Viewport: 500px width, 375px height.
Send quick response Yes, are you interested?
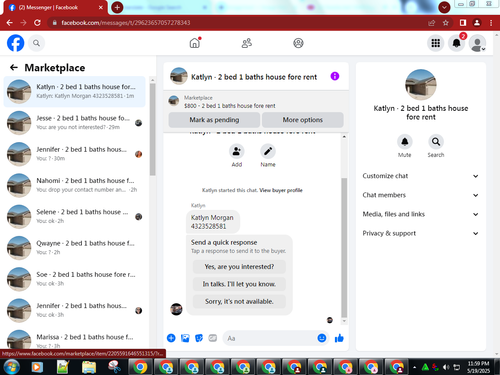pyautogui.click(x=239, y=267)
